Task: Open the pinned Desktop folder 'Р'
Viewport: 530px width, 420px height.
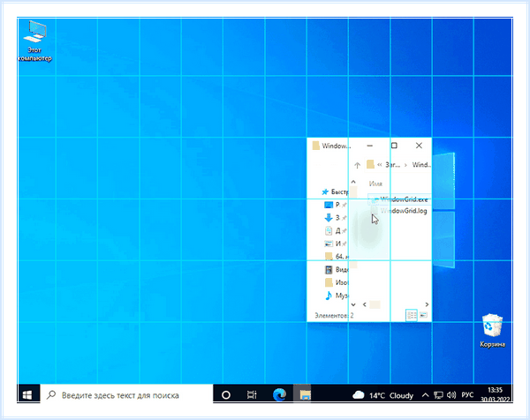Action: (x=335, y=205)
